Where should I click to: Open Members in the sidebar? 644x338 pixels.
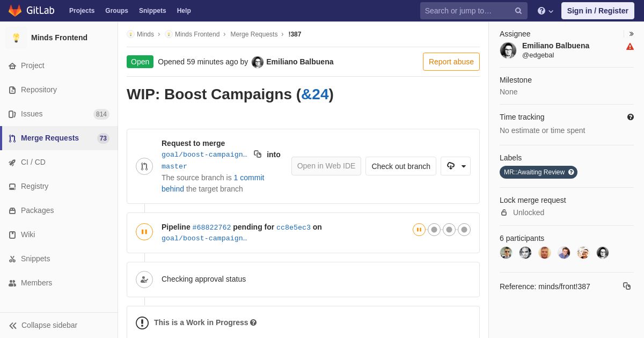click(59, 283)
